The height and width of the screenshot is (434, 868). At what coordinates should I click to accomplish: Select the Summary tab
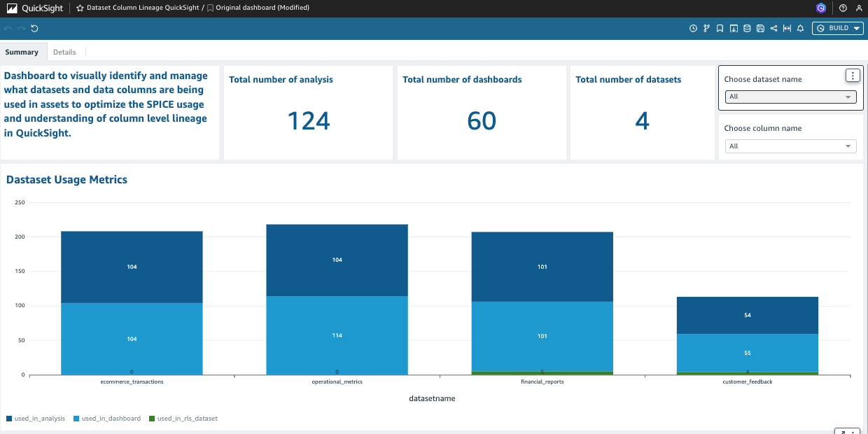(22, 51)
